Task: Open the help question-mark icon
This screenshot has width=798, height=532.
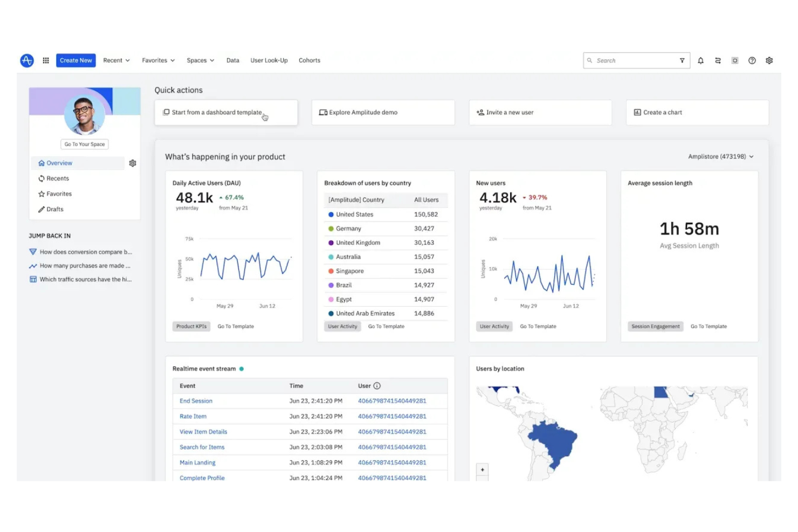Action: 752,60
